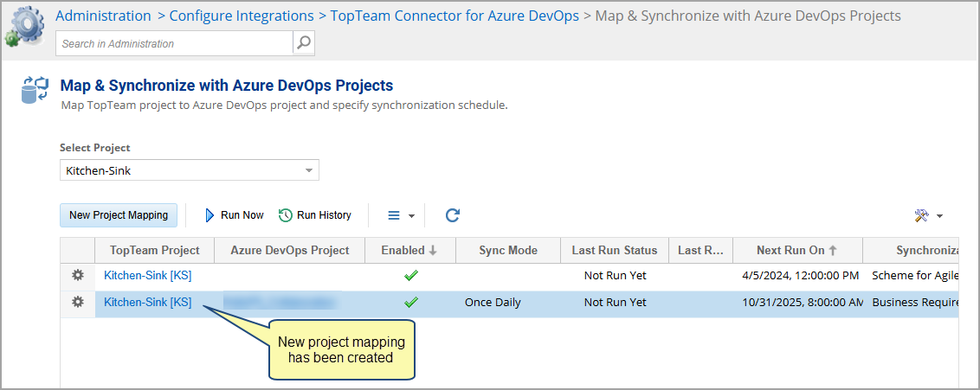This screenshot has width=980, height=390.
Task: Go to Configure Integrations breadcrumb
Action: point(241,16)
